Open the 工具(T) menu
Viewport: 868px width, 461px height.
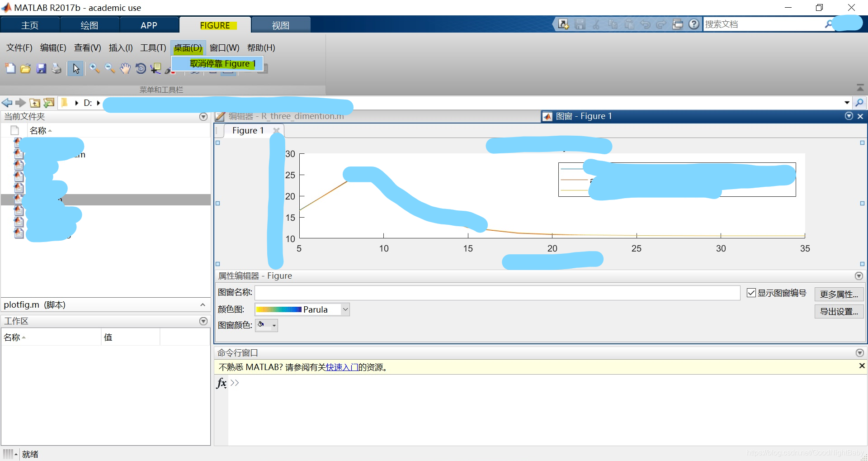153,48
